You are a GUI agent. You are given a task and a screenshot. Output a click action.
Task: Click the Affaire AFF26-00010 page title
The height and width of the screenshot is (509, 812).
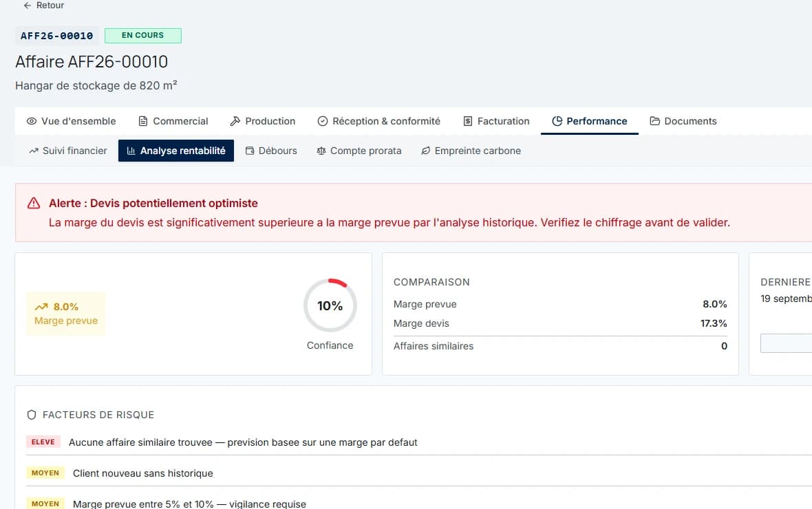tap(92, 62)
